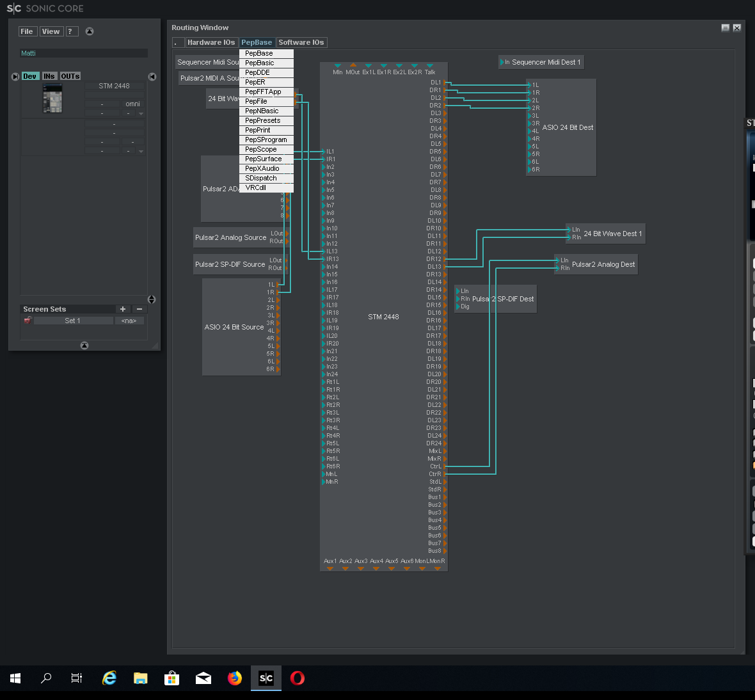Switch to the INs tab

49,76
